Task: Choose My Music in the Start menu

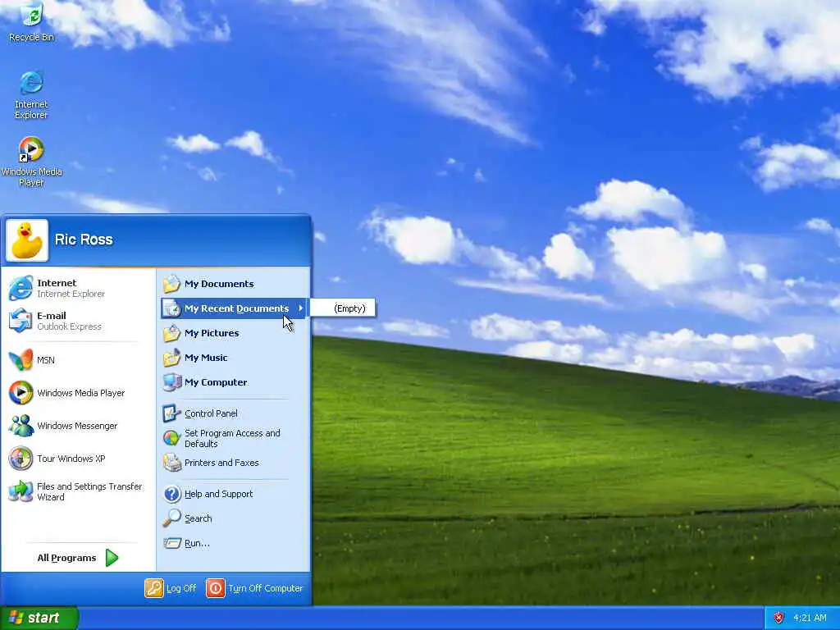Action: tap(235, 358)
